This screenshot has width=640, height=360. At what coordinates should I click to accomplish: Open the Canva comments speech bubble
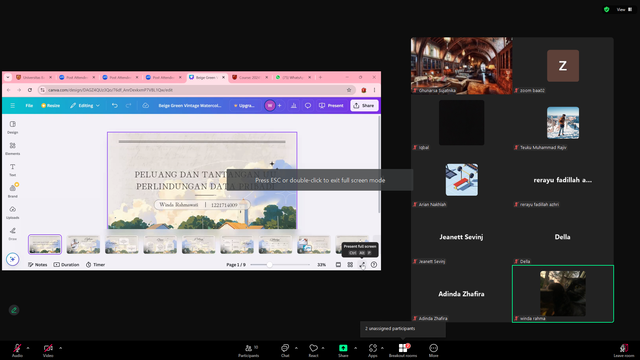coord(308,106)
